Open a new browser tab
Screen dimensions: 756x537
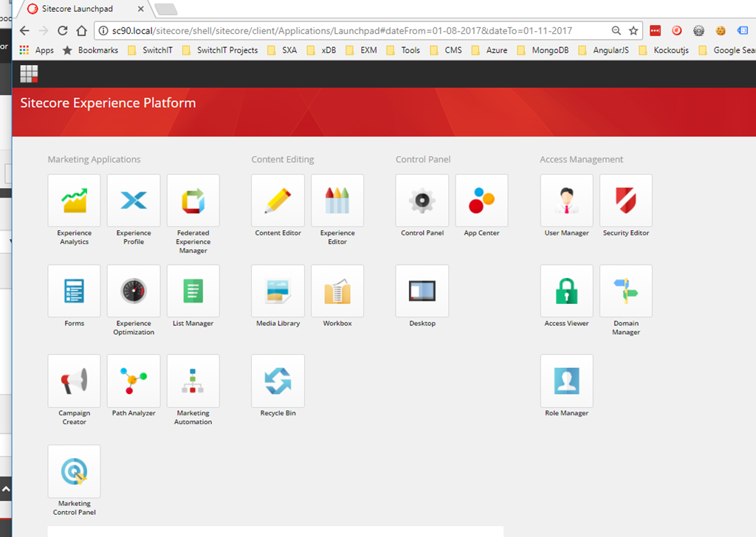click(x=166, y=9)
